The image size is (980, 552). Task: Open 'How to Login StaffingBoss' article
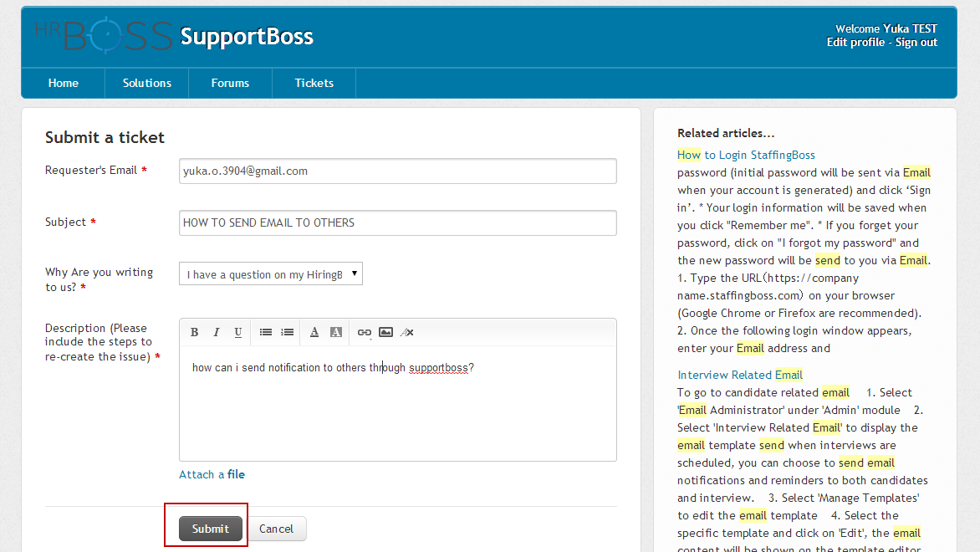pos(746,155)
